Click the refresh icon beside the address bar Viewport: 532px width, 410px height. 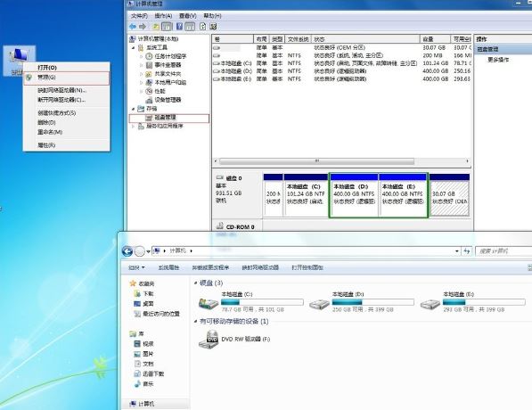point(467,251)
